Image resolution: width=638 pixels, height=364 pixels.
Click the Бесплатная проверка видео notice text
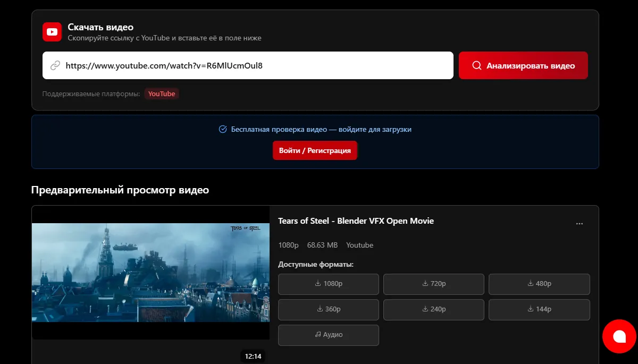coord(321,129)
